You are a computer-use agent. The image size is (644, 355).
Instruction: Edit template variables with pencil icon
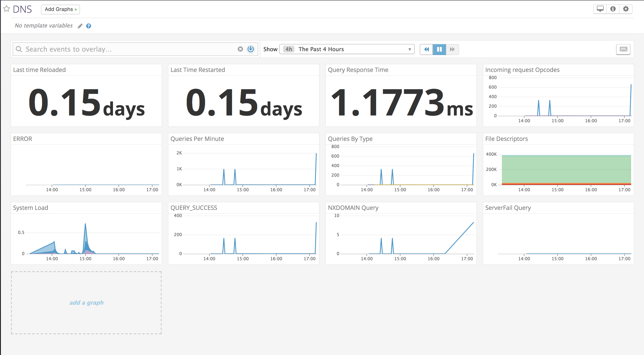tap(80, 26)
